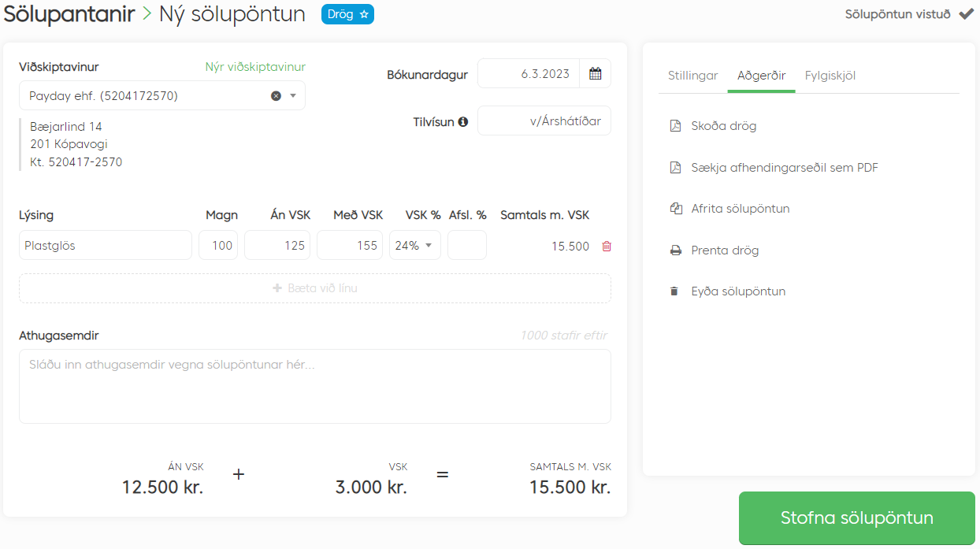The height and width of the screenshot is (549, 980).
Task: Click the info icon next to Tilvísun
Action: pyautogui.click(x=463, y=122)
